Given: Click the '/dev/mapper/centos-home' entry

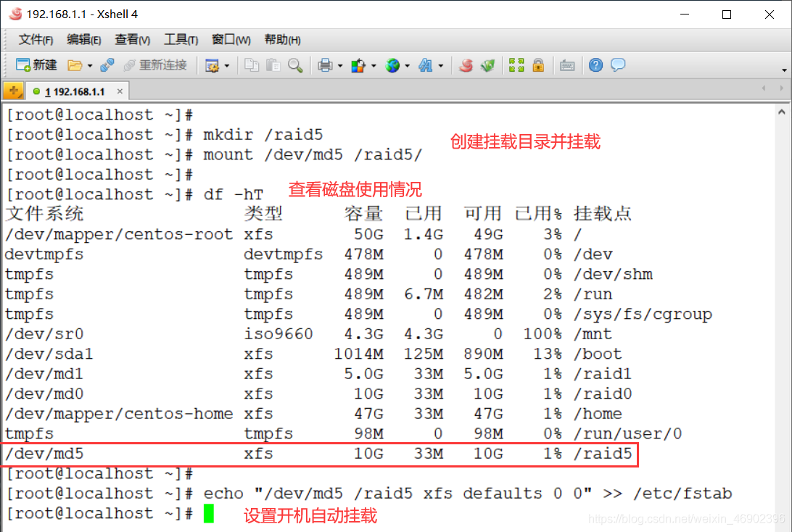Looking at the screenshot, I should point(119,414).
